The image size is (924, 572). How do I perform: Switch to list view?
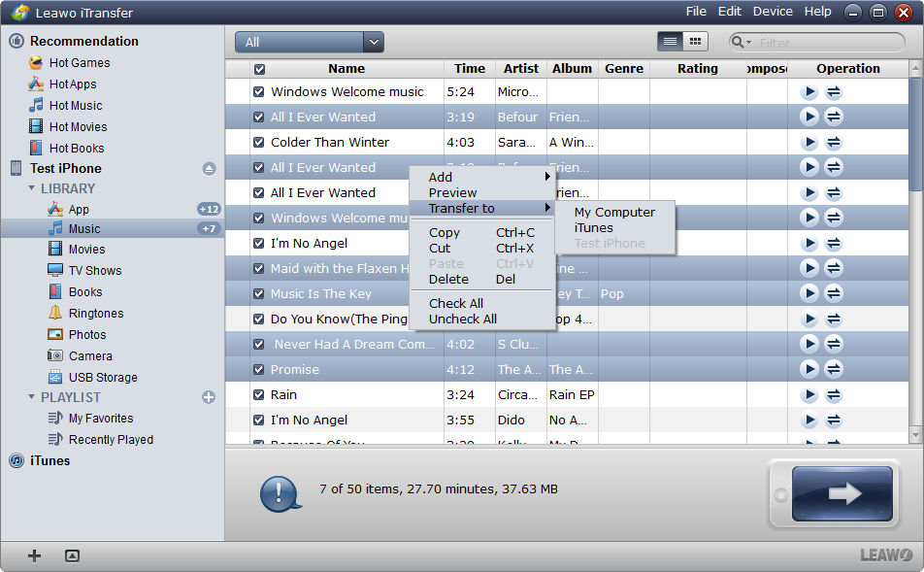[670, 42]
